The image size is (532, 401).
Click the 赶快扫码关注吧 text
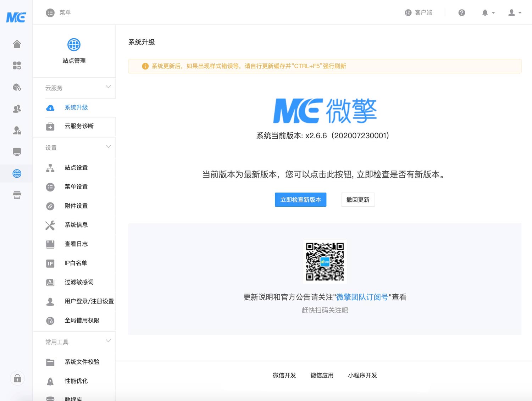(325, 311)
